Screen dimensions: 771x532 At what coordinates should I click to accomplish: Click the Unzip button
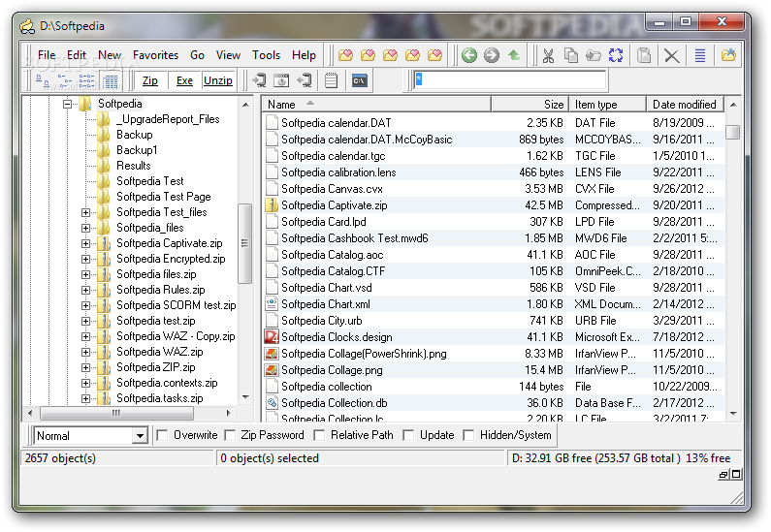point(218,80)
